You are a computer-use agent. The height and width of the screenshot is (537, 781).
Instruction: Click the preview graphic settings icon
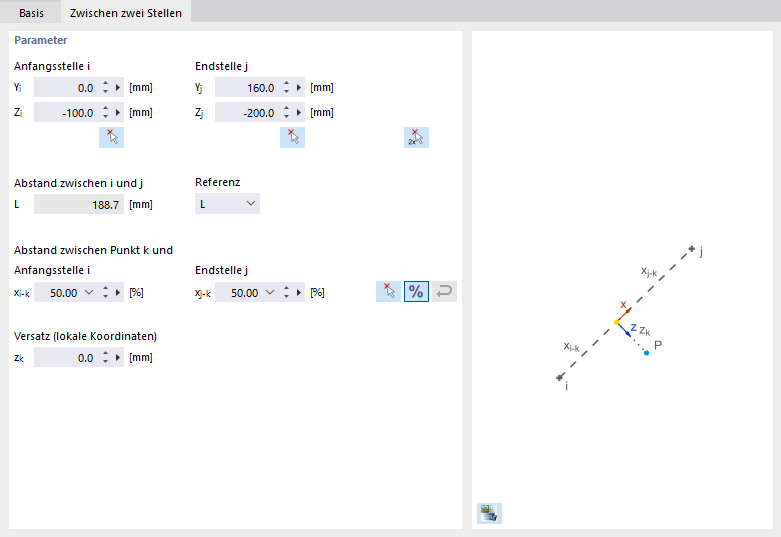[x=489, y=513]
